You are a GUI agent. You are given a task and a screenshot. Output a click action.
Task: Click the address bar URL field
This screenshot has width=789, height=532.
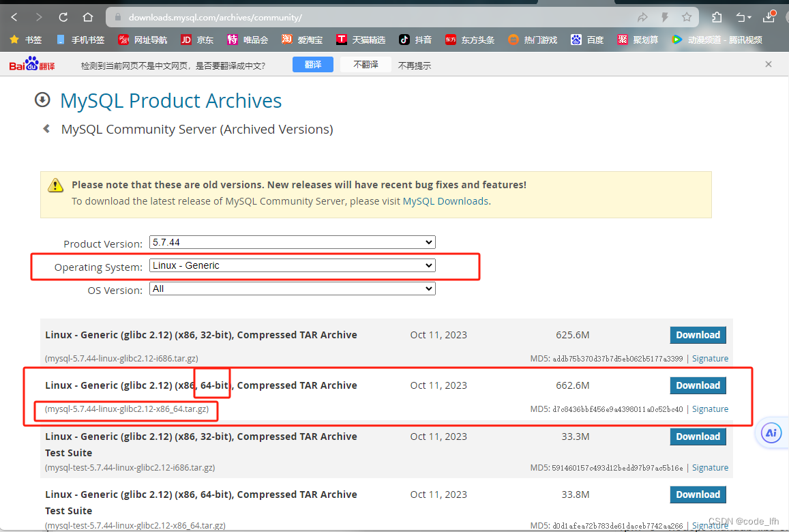click(x=372, y=18)
